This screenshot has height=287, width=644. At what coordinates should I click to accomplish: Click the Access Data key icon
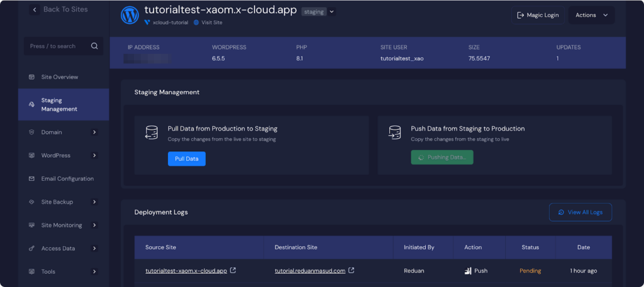click(31, 249)
